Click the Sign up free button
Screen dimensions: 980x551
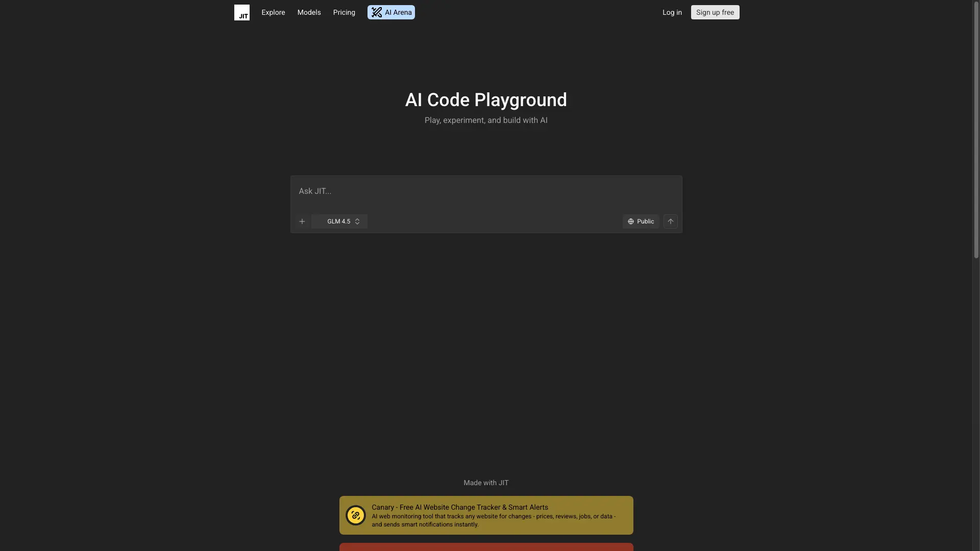tap(715, 12)
